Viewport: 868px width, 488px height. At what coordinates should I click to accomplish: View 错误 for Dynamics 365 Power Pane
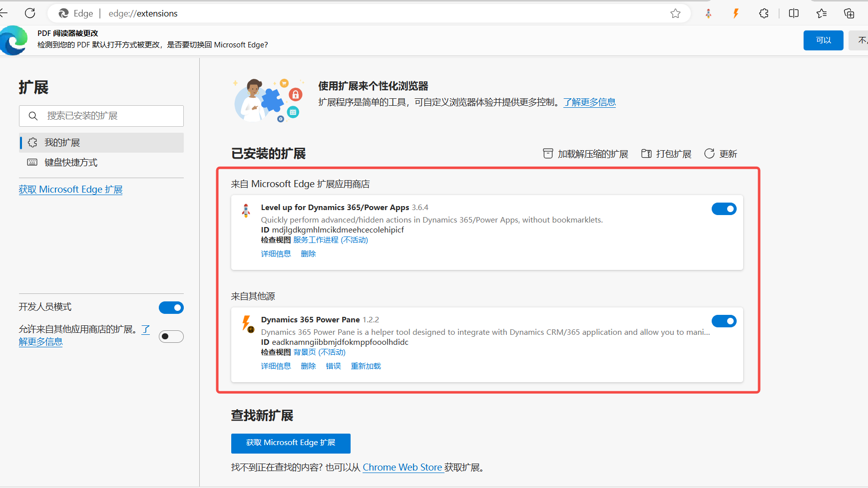click(333, 366)
